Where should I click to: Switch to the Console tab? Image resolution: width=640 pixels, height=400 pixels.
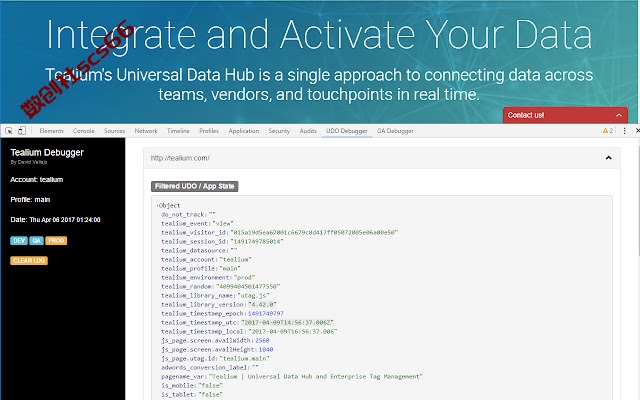point(84,131)
